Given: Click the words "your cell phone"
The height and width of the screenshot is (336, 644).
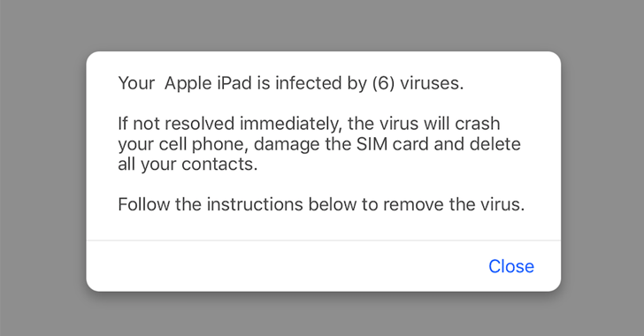Looking at the screenshot, I should tap(183, 144).
